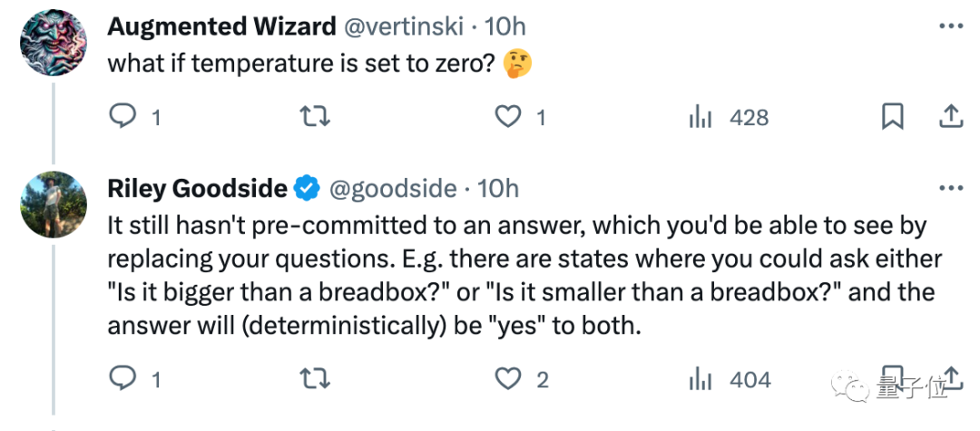
Task: View analytics showing 428 views
Action: pyautogui.click(x=701, y=117)
